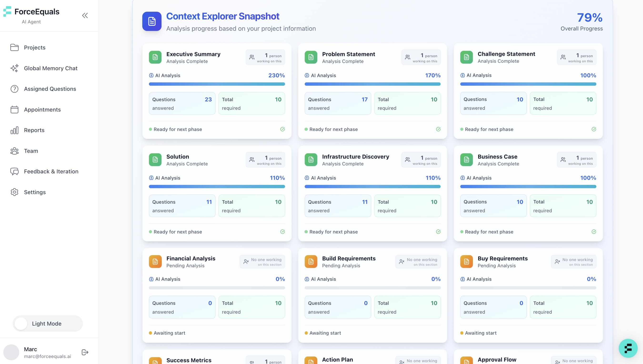
Task: Click the Feedback & Iteration chat icon
Action: 15,171
